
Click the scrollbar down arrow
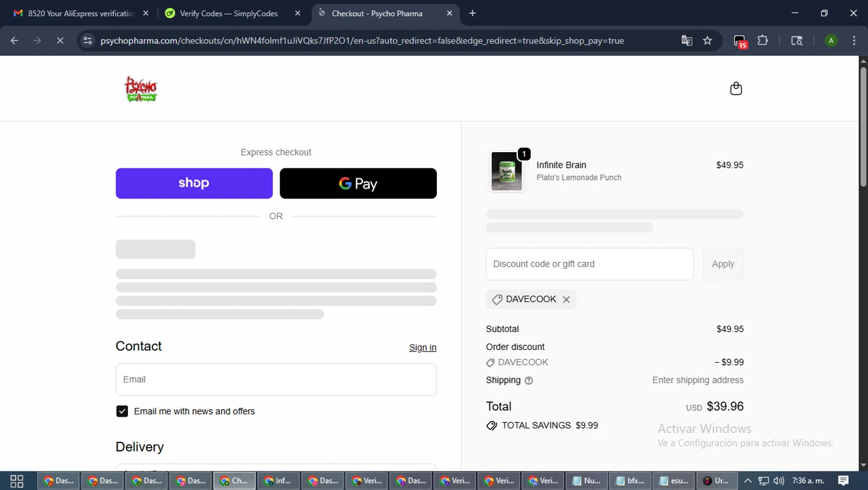click(x=863, y=465)
